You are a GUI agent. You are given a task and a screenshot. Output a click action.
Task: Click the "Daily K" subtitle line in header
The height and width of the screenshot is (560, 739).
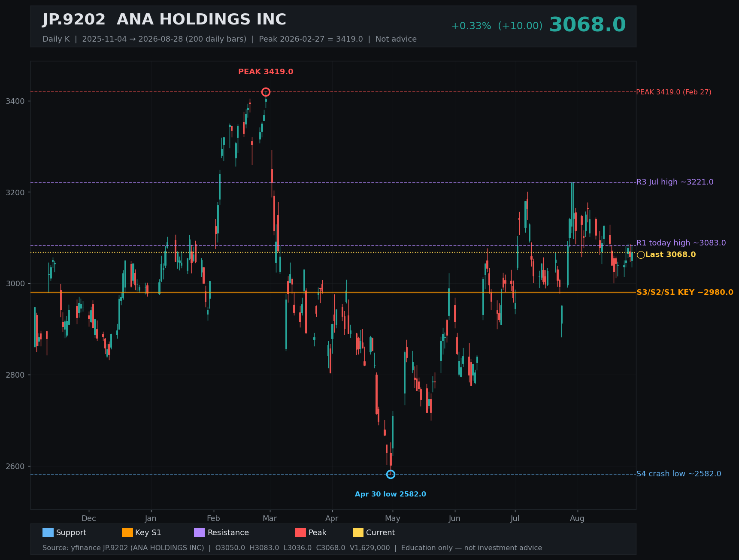[x=230, y=39]
